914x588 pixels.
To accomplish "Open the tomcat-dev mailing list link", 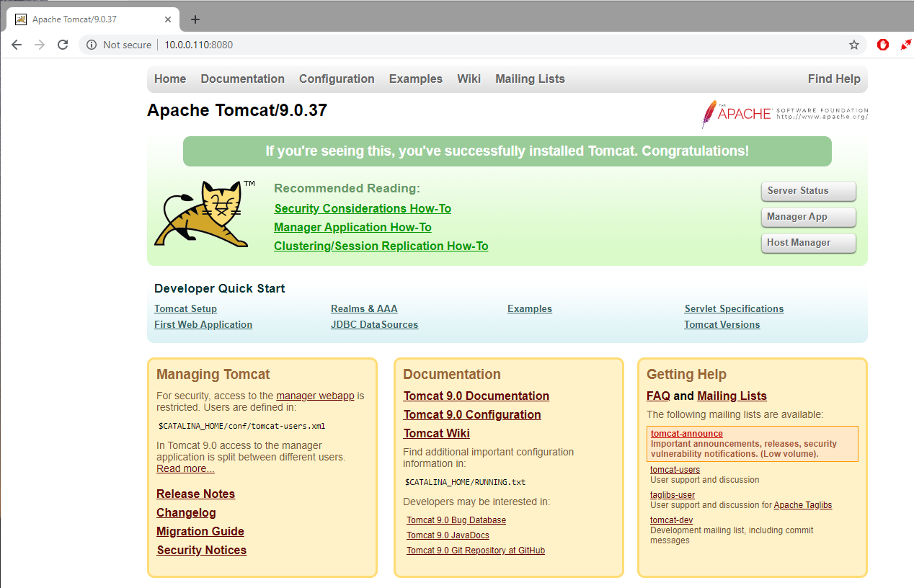I will pyautogui.click(x=671, y=520).
